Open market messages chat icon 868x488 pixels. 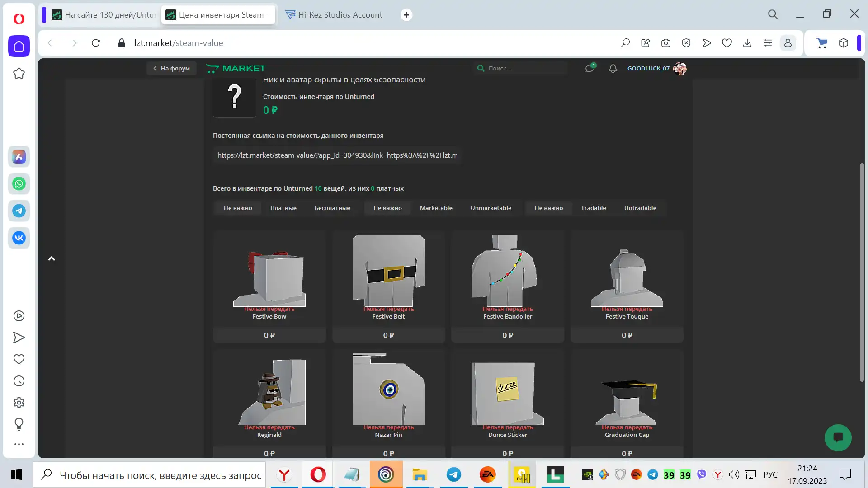click(x=589, y=69)
